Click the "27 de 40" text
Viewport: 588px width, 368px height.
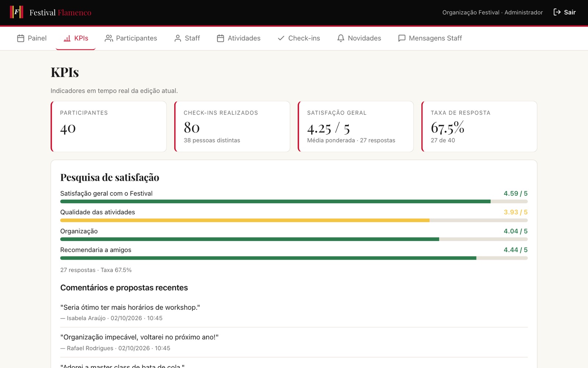pos(443,140)
